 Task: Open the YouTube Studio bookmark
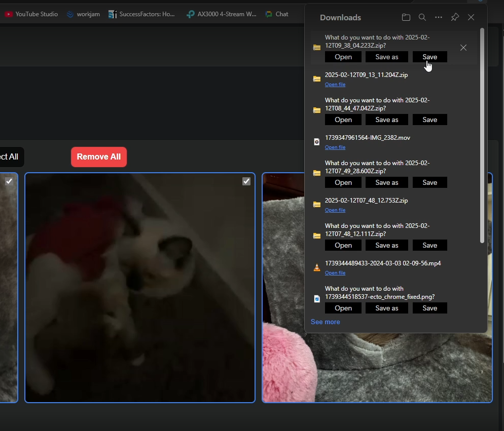(31, 14)
